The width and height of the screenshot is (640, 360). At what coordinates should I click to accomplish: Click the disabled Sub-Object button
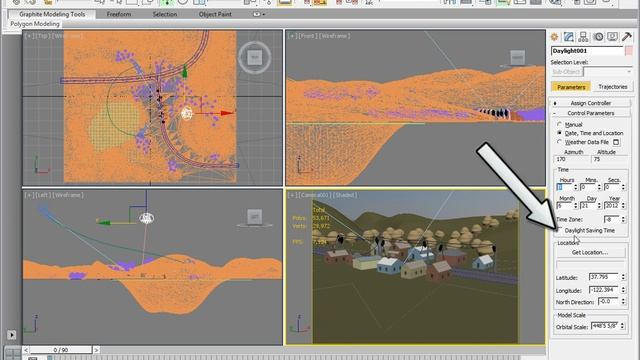566,72
